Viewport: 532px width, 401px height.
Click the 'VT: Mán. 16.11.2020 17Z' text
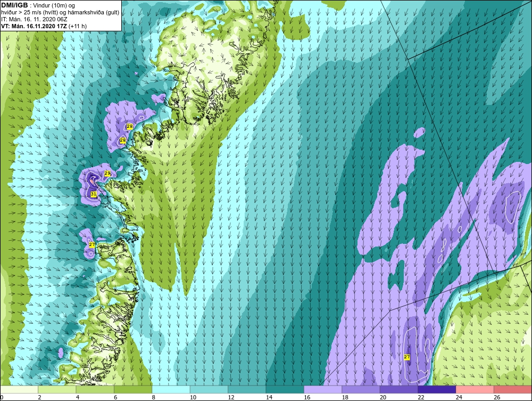[x=34, y=26]
